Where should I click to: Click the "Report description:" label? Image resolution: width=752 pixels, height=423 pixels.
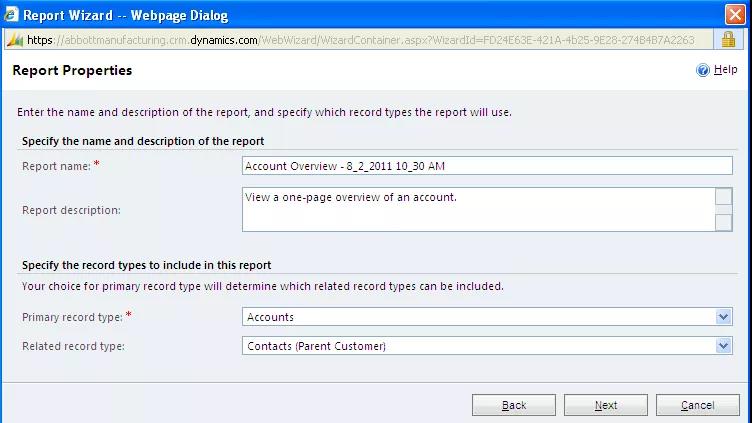pyautogui.click(x=70, y=210)
